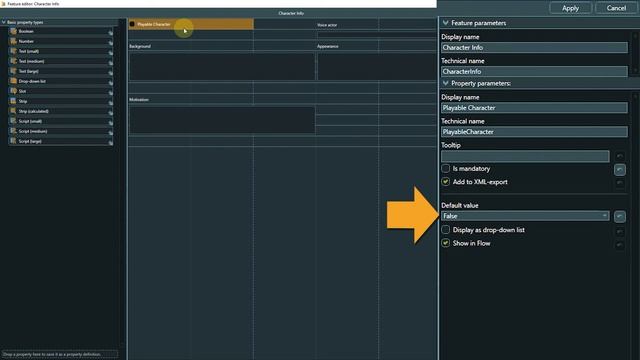Select the Boolean property type icon
Viewport: 640px width, 360px height.
[13, 31]
